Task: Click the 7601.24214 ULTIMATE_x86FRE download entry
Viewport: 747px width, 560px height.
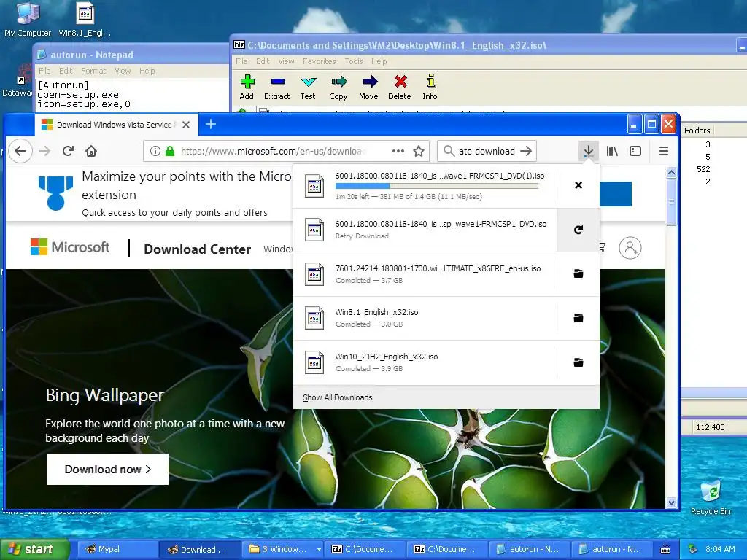Action: point(425,274)
